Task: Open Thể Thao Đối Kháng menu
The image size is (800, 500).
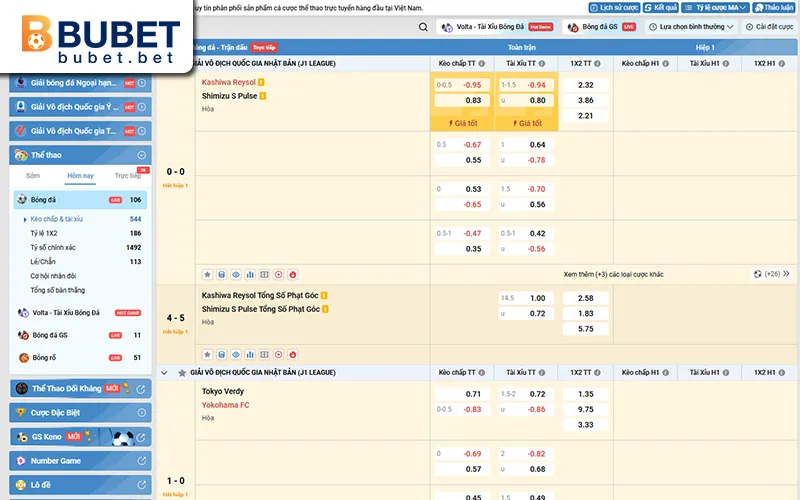Action: (x=80, y=389)
